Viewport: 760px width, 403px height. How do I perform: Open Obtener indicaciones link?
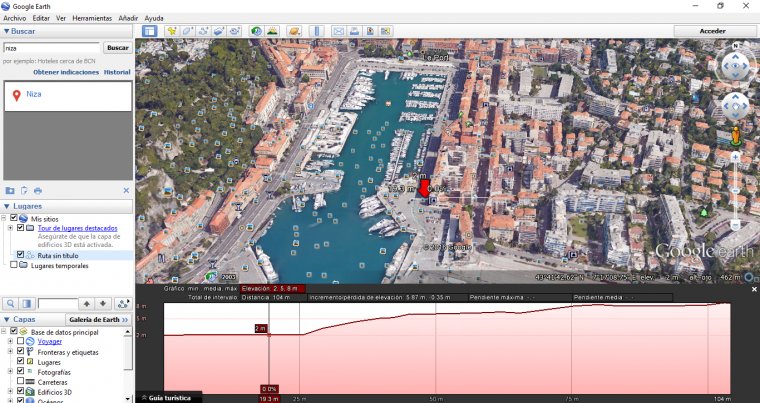pos(66,72)
